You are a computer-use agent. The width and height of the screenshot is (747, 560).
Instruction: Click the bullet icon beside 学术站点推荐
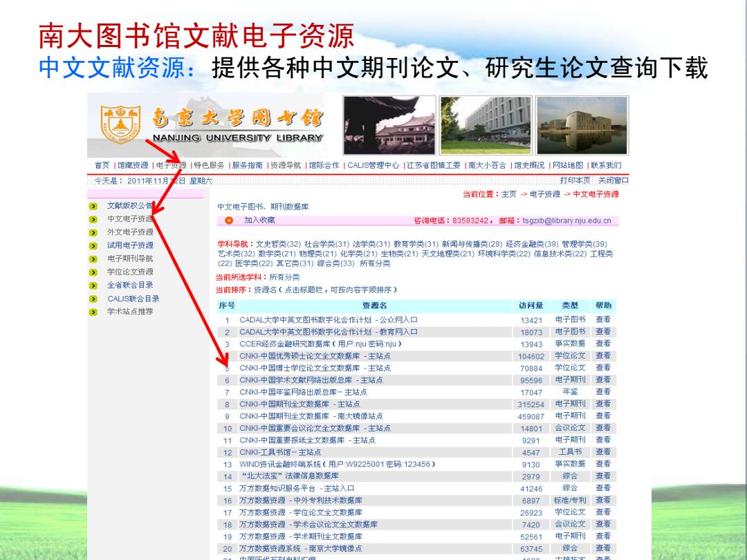pos(93,312)
